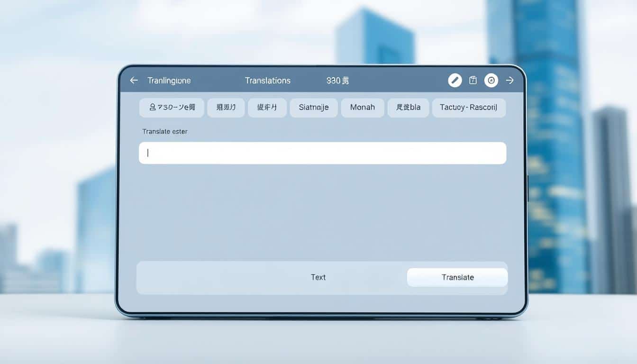Choose the Siatmnije language chip

[313, 108]
